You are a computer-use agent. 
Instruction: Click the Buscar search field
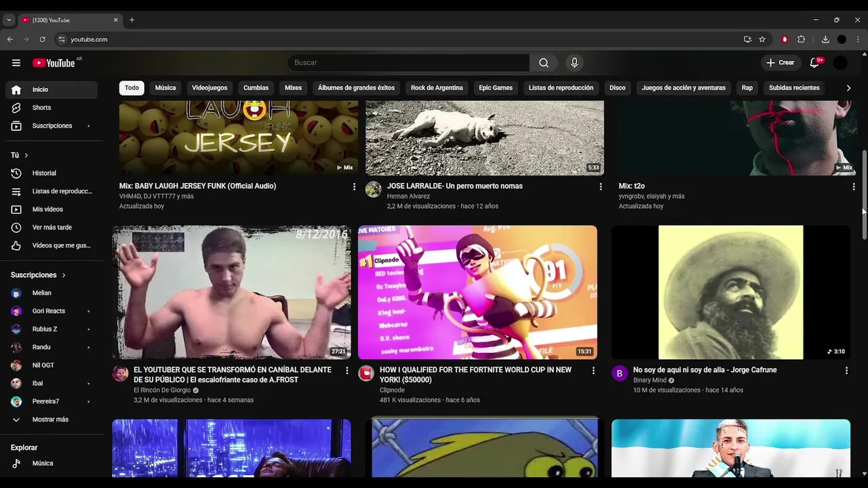click(409, 63)
